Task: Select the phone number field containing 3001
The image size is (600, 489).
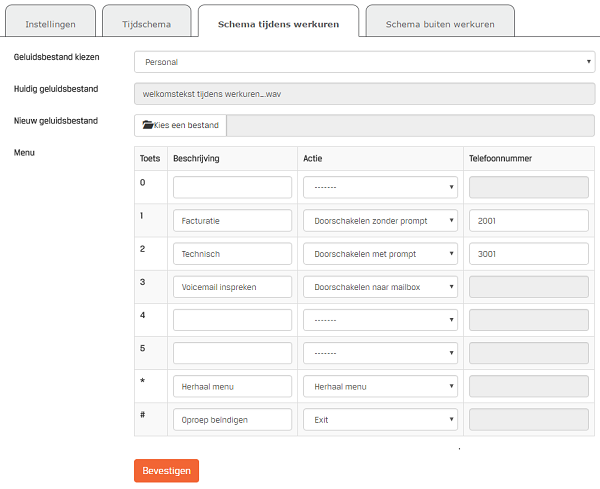Action: coord(528,254)
